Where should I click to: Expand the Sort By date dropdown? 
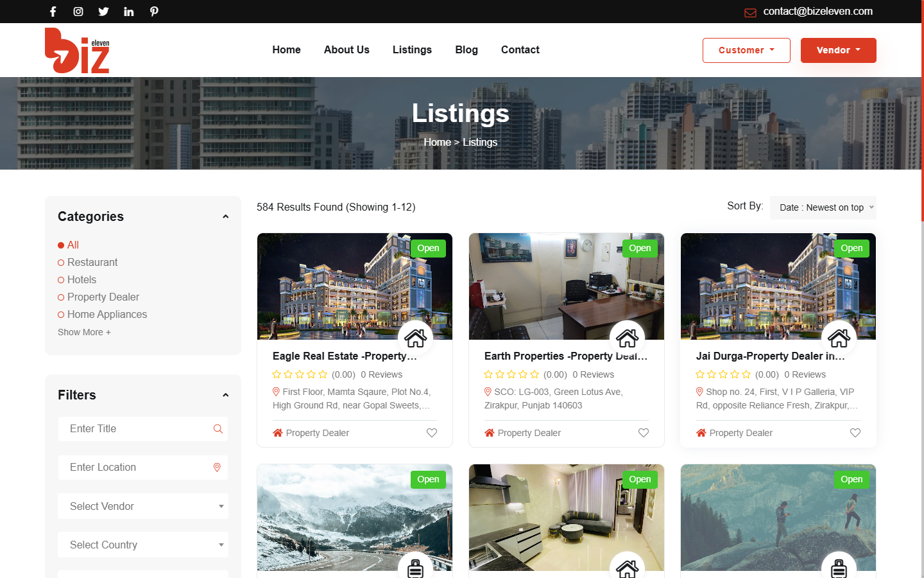click(x=823, y=207)
